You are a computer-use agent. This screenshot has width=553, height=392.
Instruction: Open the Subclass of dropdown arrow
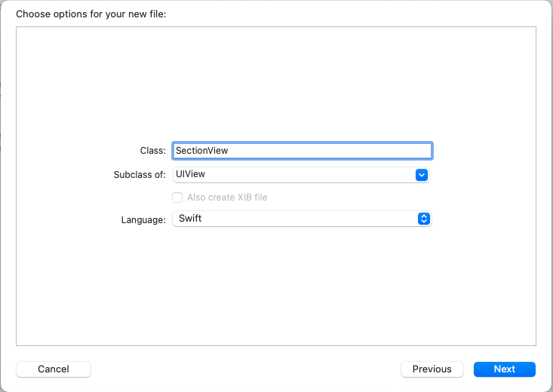coord(422,175)
